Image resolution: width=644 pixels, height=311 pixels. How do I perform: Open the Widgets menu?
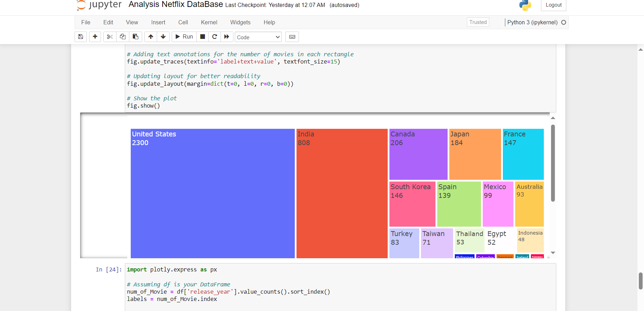click(240, 22)
